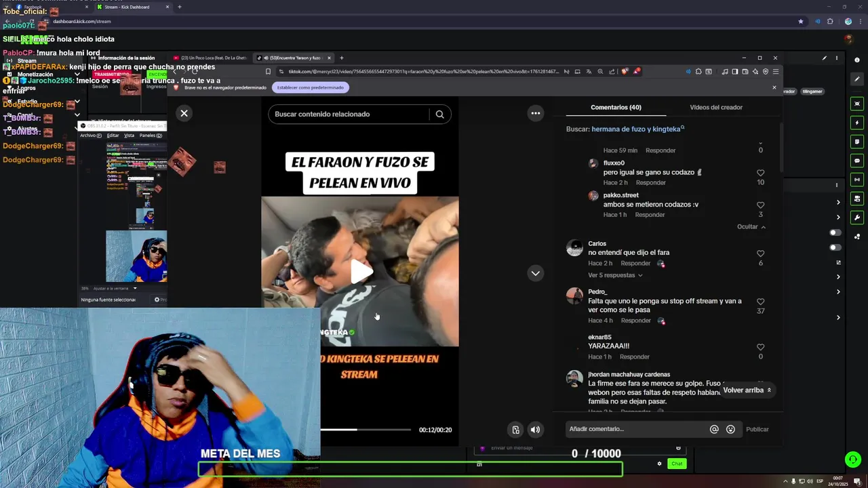The width and height of the screenshot is (868, 488).
Task: Bookmark the TikTok page in Brave
Action: tap(269, 71)
